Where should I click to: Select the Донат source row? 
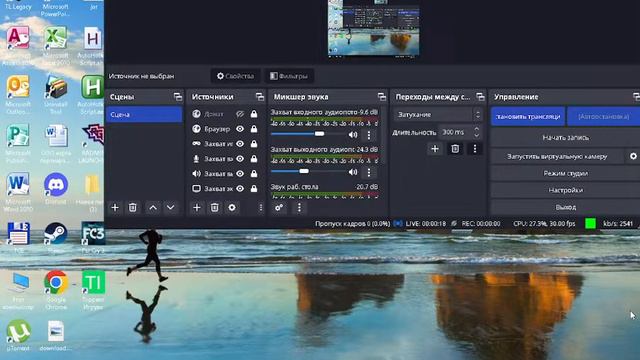point(226,114)
